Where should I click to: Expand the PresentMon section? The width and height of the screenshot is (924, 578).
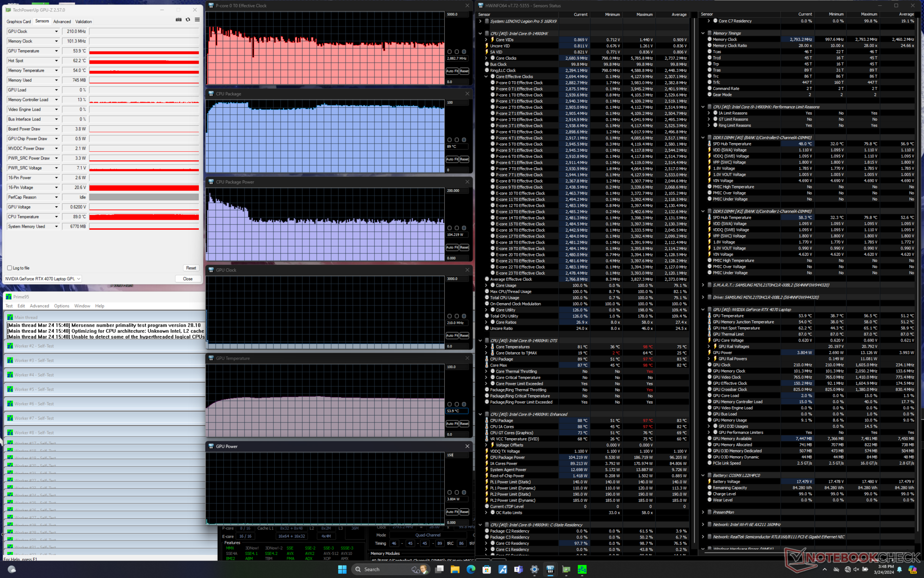click(x=703, y=512)
